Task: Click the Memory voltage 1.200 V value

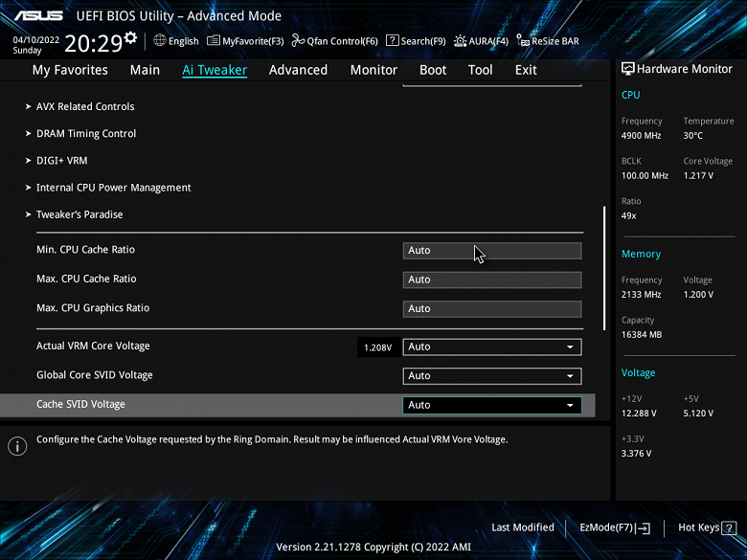Action: [698, 295]
